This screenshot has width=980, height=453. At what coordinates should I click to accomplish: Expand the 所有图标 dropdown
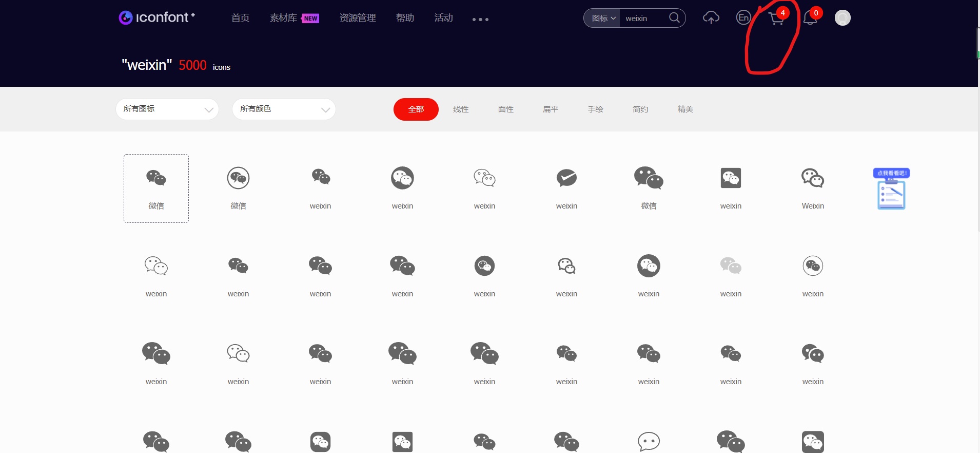pos(167,109)
